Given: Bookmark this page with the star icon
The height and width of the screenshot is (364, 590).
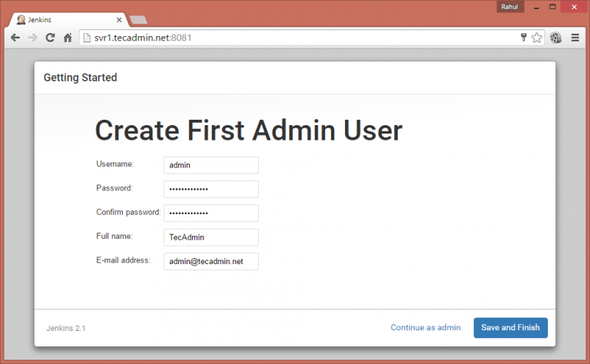Looking at the screenshot, I should click(536, 38).
